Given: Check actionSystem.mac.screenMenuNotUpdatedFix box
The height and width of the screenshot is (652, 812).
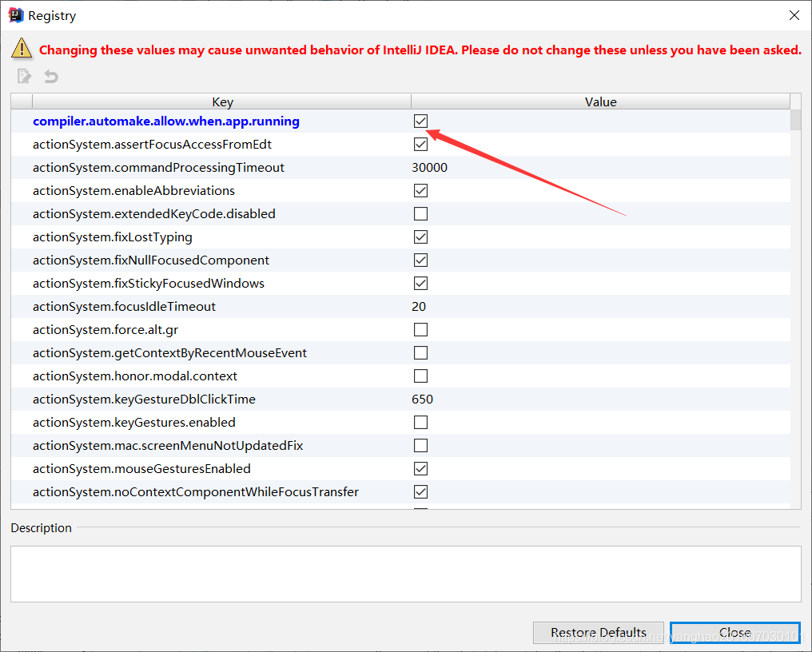Looking at the screenshot, I should (420, 445).
